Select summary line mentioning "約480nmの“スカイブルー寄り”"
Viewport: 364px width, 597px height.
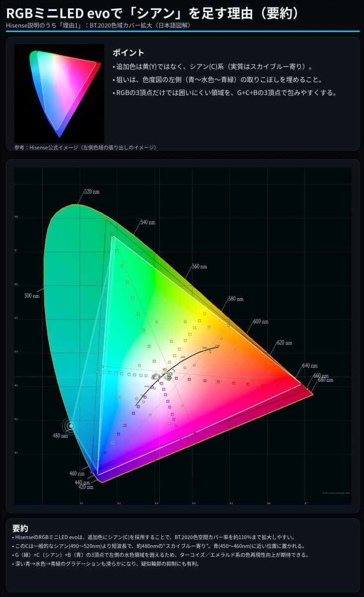pyautogui.click(x=167, y=546)
